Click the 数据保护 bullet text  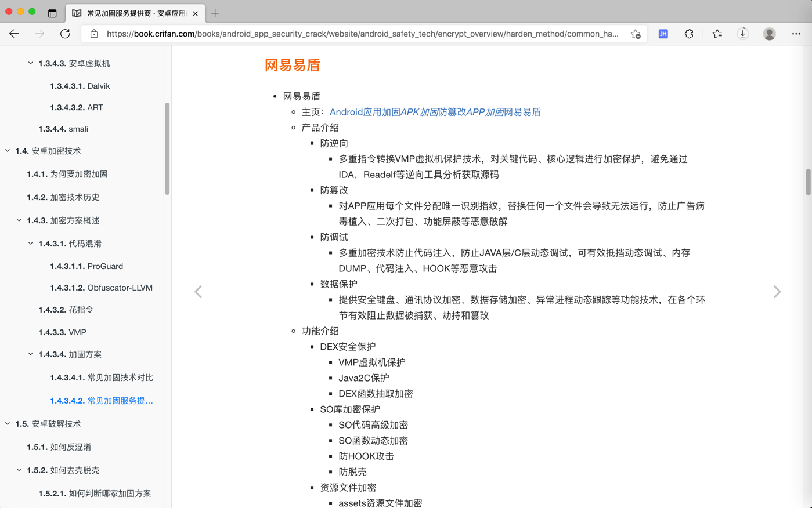pos(339,284)
